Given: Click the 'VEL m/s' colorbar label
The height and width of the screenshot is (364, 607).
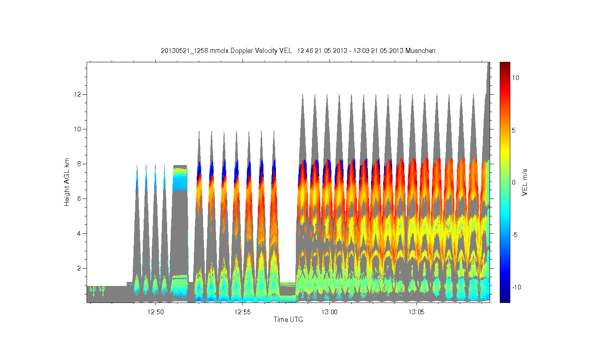Looking at the screenshot, I should (x=525, y=182).
